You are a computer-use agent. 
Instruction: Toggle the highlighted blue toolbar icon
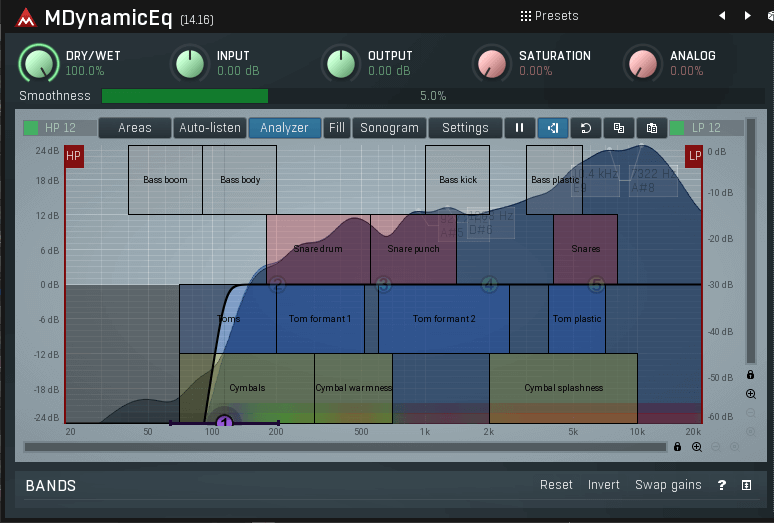pyautogui.click(x=553, y=128)
